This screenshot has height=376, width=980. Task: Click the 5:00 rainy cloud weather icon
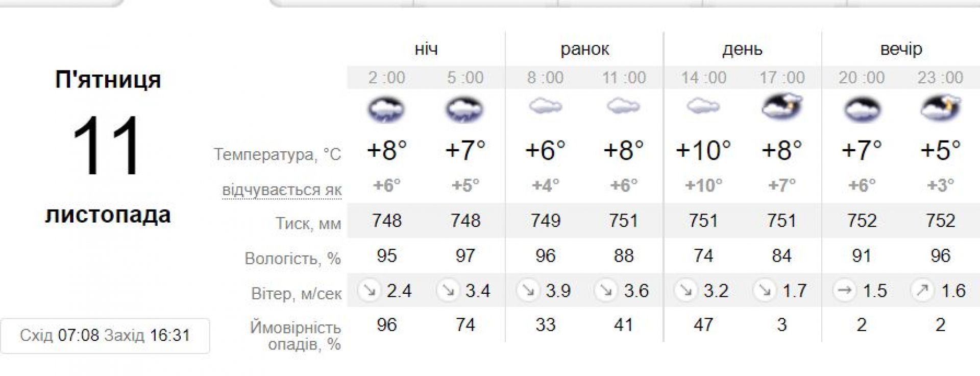[465, 109]
